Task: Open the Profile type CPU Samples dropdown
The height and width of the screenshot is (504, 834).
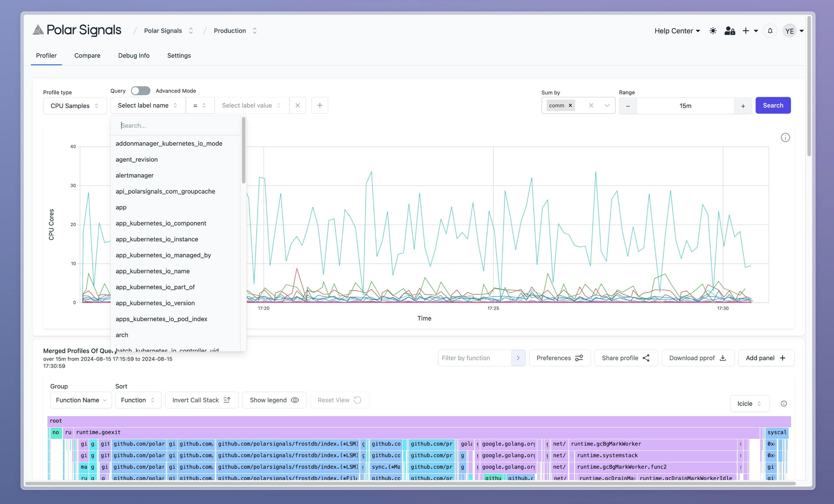Action: pyautogui.click(x=75, y=106)
